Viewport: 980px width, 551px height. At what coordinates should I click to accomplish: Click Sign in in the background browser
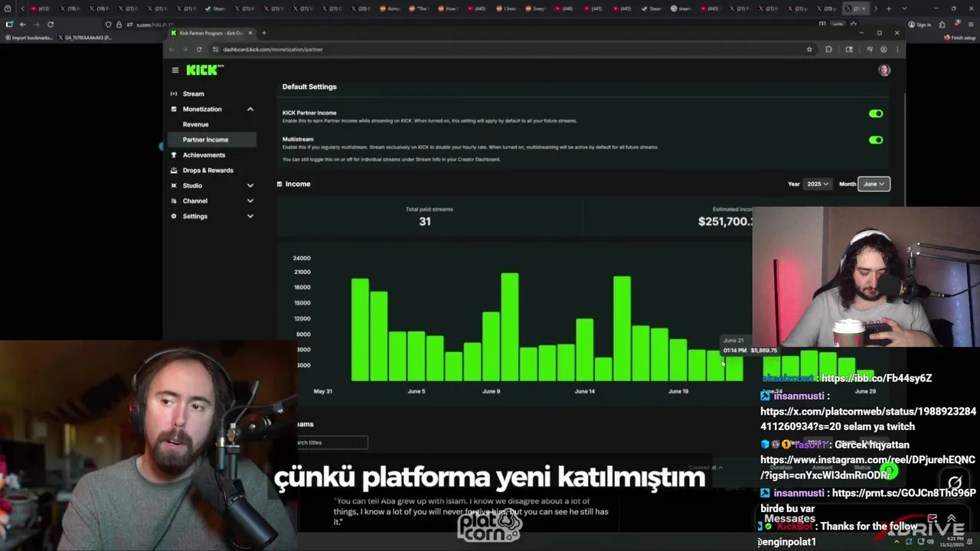pyautogui.click(x=920, y=24)
